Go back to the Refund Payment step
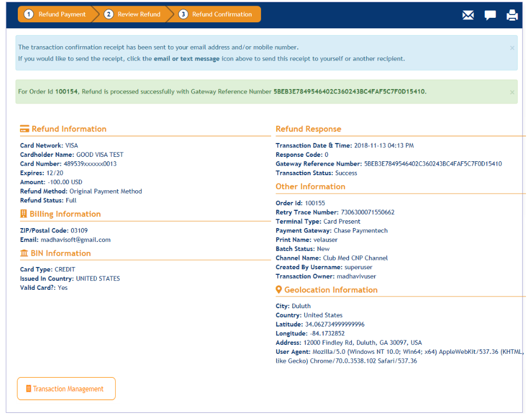 pyautogui.click(x=55, y=14)
